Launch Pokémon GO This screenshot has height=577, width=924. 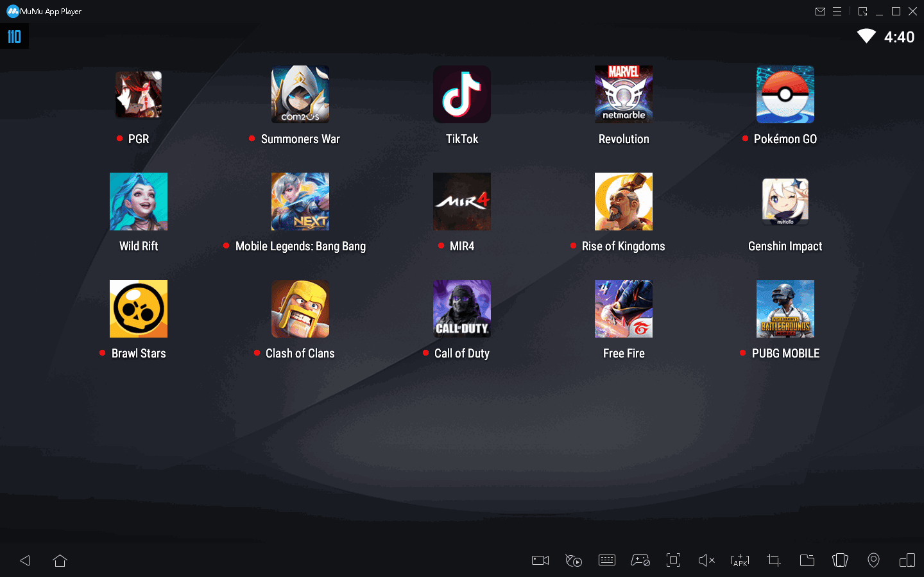[x=785, y=94]
